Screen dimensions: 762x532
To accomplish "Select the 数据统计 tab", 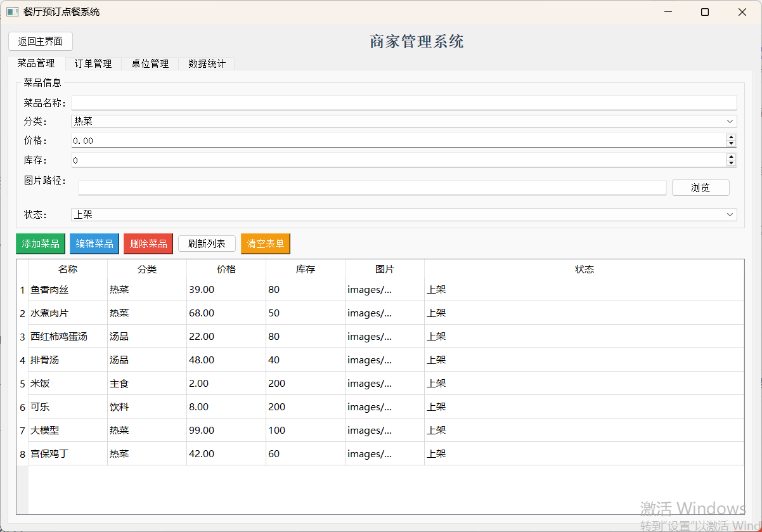I will pyautogui.click(x=207, y=63).
